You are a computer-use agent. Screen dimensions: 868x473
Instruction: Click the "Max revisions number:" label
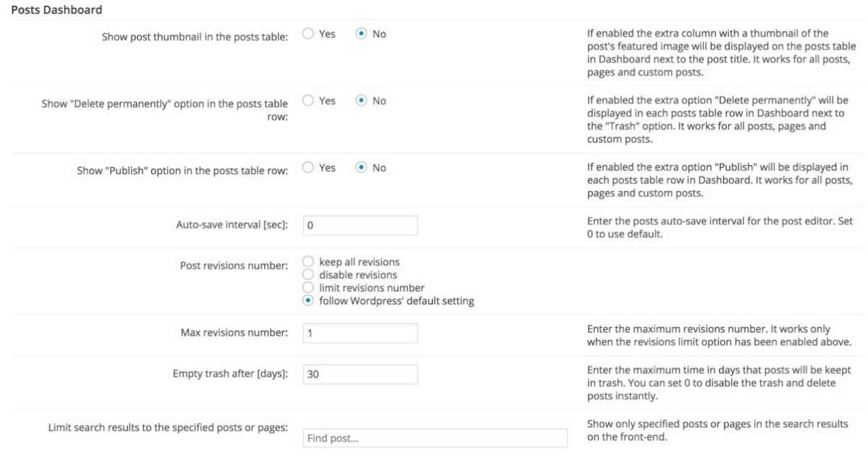[x=234, y=333]
